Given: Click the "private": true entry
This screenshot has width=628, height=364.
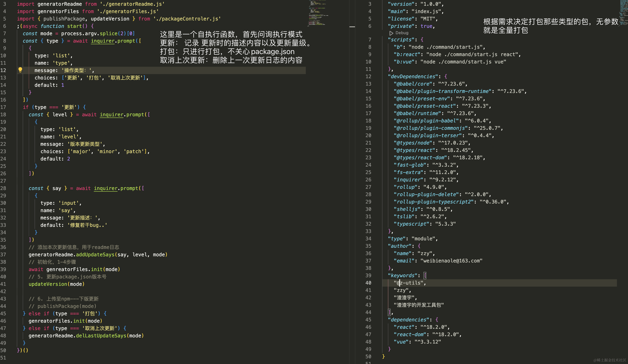Looking at the screenshot, I should [x=411, y=26].
